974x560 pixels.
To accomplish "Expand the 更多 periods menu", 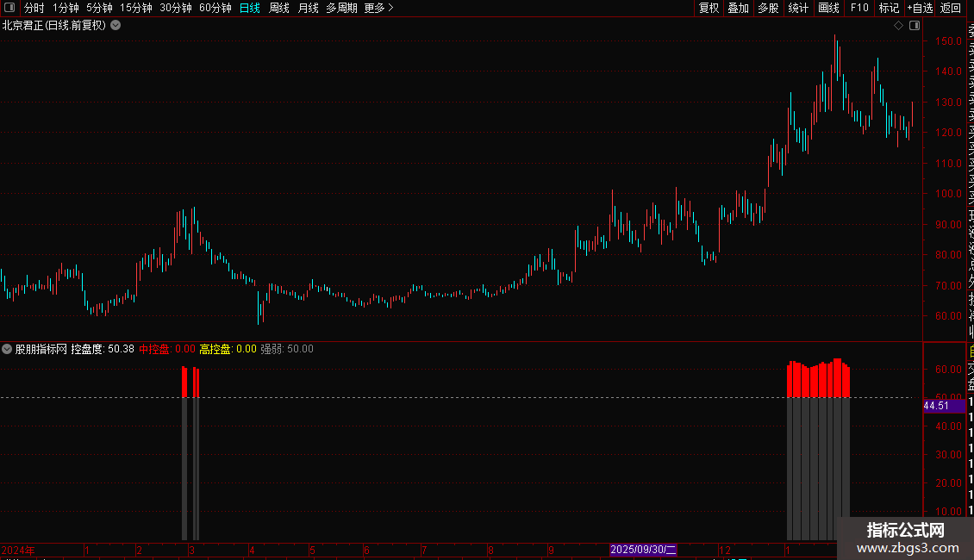I will [x=379, y=8].
